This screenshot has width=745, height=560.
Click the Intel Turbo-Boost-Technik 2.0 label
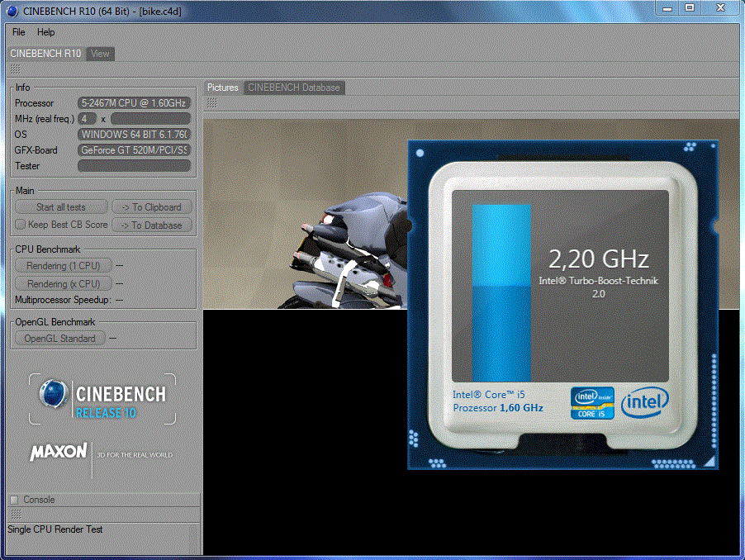[598, 287]
